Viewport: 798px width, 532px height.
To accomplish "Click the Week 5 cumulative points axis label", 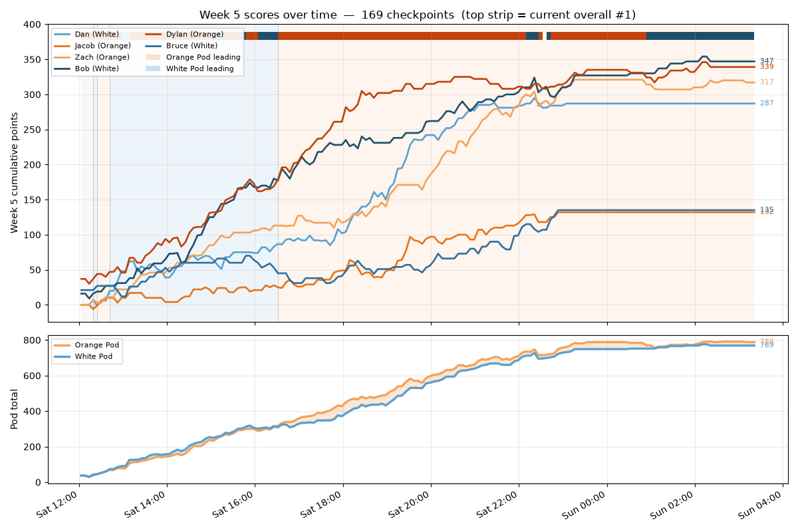I will point(15,173).
